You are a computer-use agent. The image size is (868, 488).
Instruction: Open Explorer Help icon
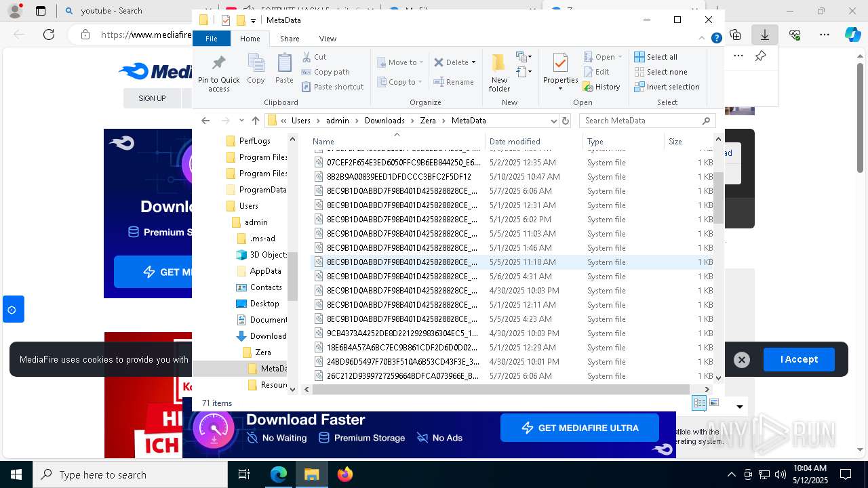pos(716,39)
